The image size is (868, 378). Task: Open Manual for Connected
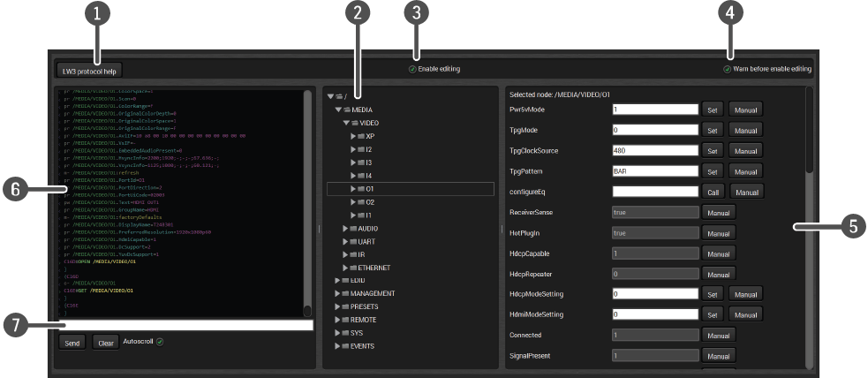[x=719, y=336]
